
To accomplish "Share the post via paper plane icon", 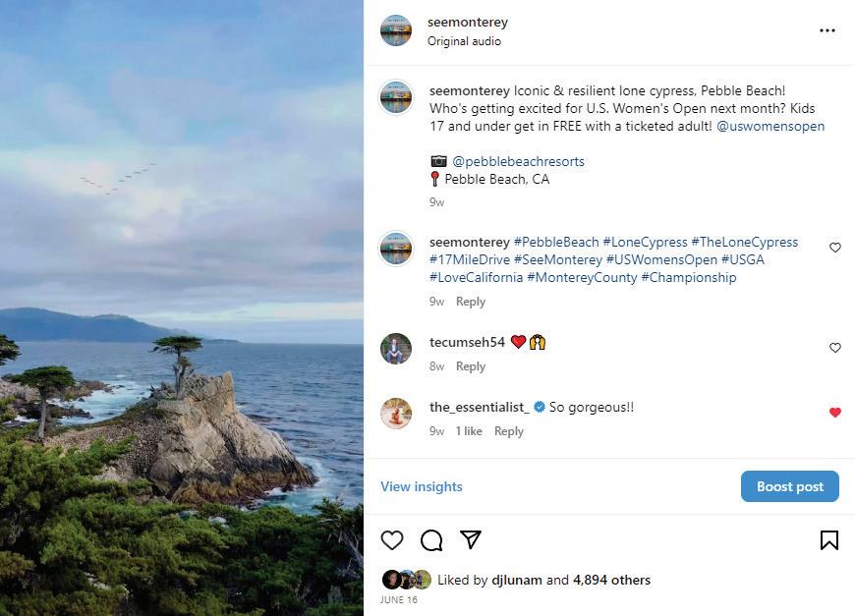I will coord(471,540).
